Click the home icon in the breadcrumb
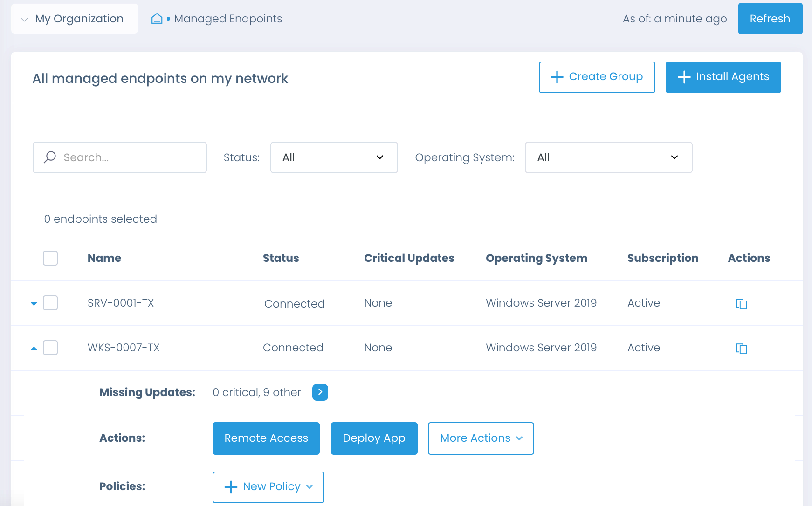 pyautogui.click(x=157, y=18)
